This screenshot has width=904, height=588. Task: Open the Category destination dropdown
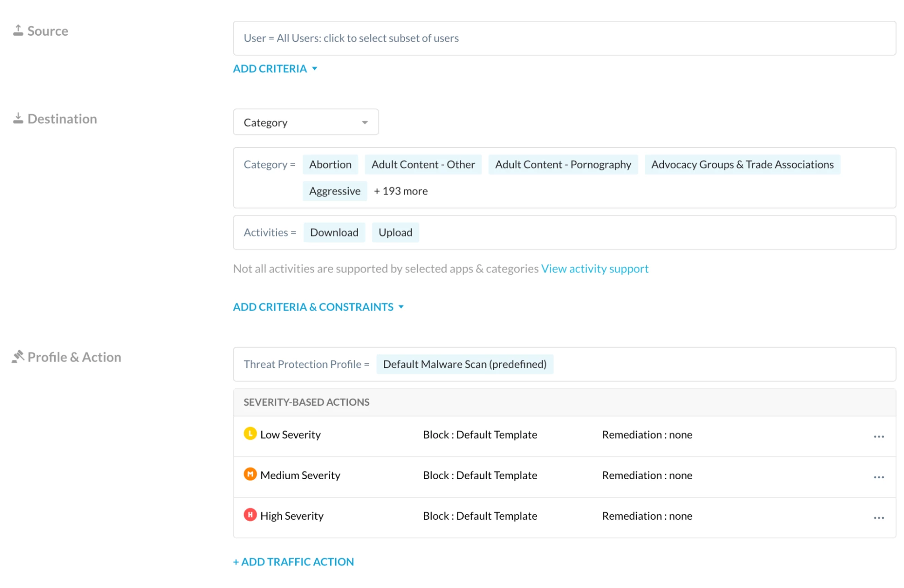click(x=306, y=122)
